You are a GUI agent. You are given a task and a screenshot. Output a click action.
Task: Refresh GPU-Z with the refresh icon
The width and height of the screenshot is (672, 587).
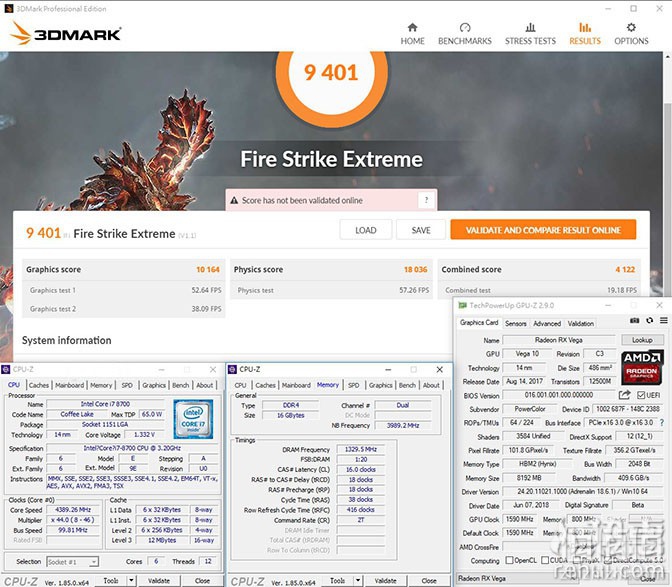click(650, 320)
